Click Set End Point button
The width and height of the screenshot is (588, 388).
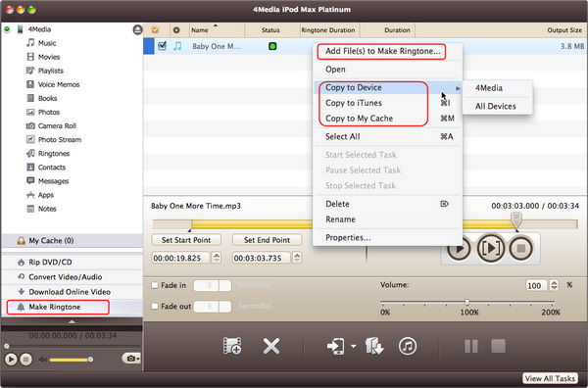coord(267,240)
